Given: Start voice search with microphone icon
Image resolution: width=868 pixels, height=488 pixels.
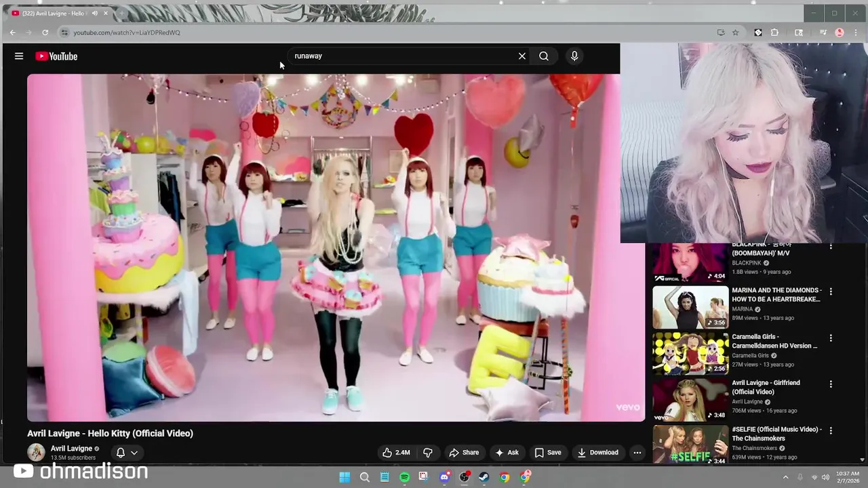Looking at the screenshot, I should click(x=574, y=56).
